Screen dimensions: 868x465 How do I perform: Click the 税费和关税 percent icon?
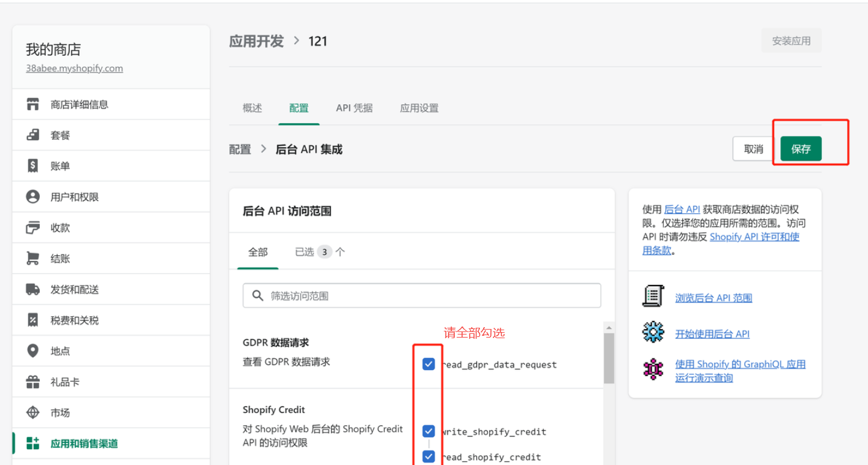pos(33,320)
